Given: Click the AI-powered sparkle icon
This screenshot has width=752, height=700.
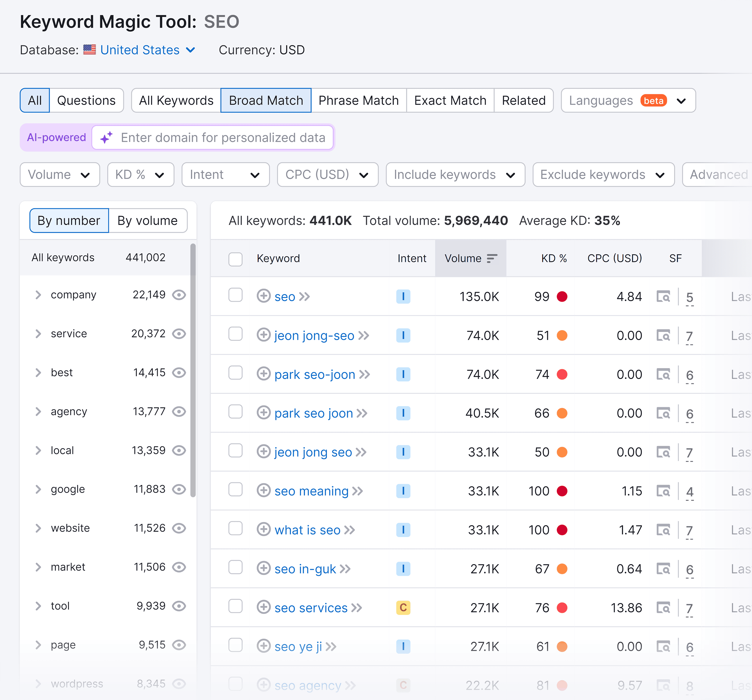Looking at the screenshot, I should 106,137.
